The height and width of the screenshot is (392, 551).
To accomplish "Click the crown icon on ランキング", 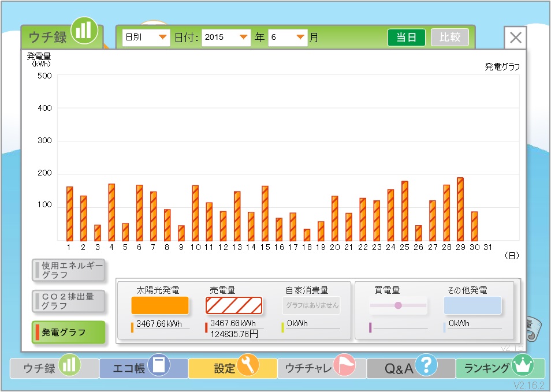I will pos(523,365).
